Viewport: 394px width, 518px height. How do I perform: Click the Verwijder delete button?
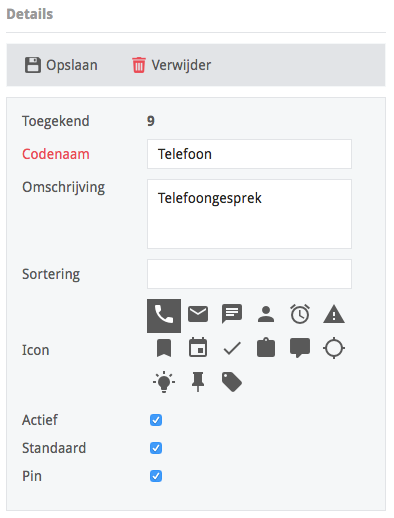click(x=171, y=65)
